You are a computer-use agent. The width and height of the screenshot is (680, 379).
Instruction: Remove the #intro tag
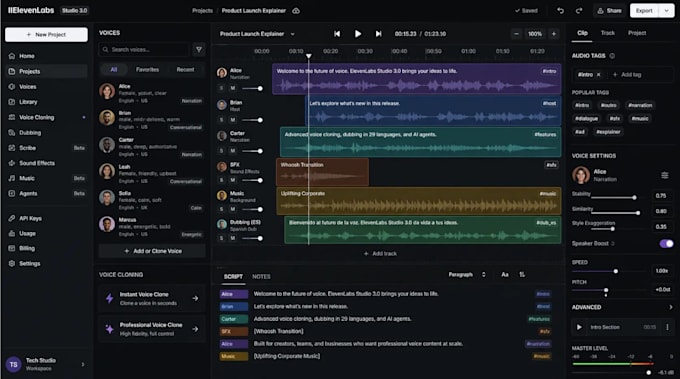598,75
